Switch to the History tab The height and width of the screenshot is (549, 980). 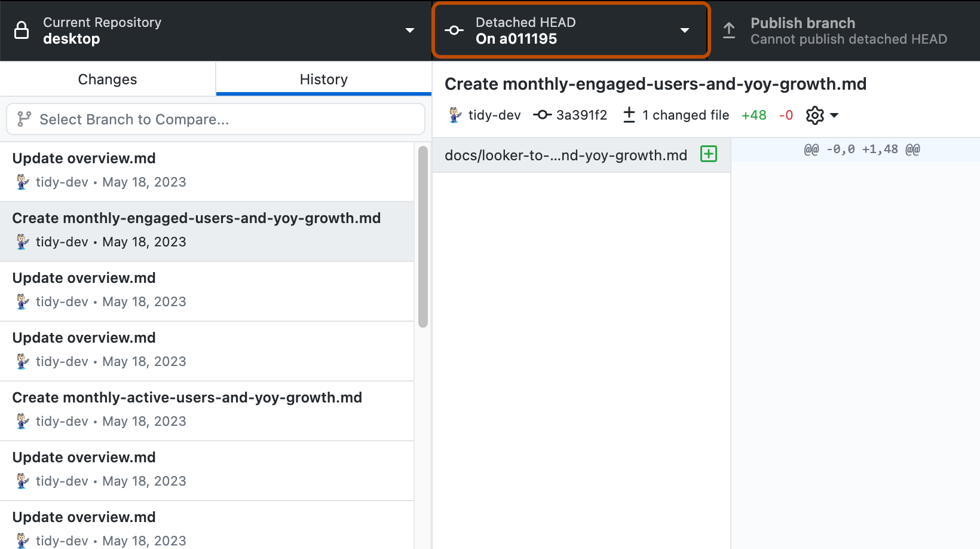click(x=323, y=79)
